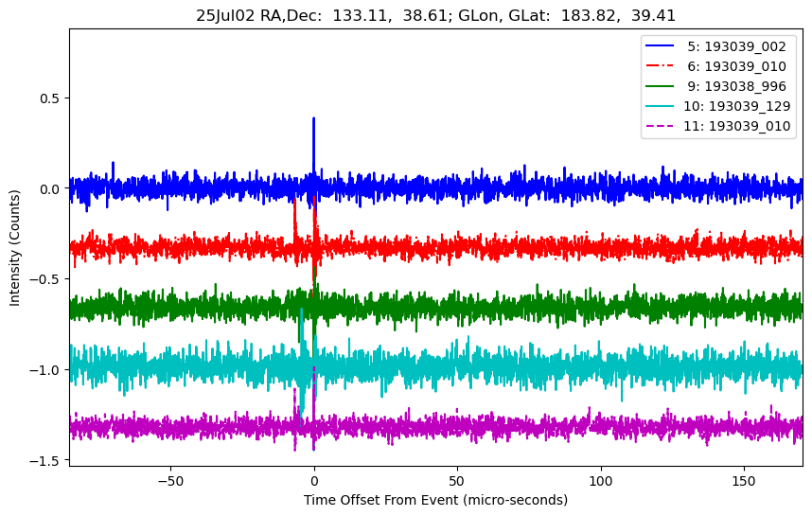Image resolution: width=812 pixels, height=516 pixels.
Task: Click x-axis tick label '0'
Action: click(x=314, y=481)
